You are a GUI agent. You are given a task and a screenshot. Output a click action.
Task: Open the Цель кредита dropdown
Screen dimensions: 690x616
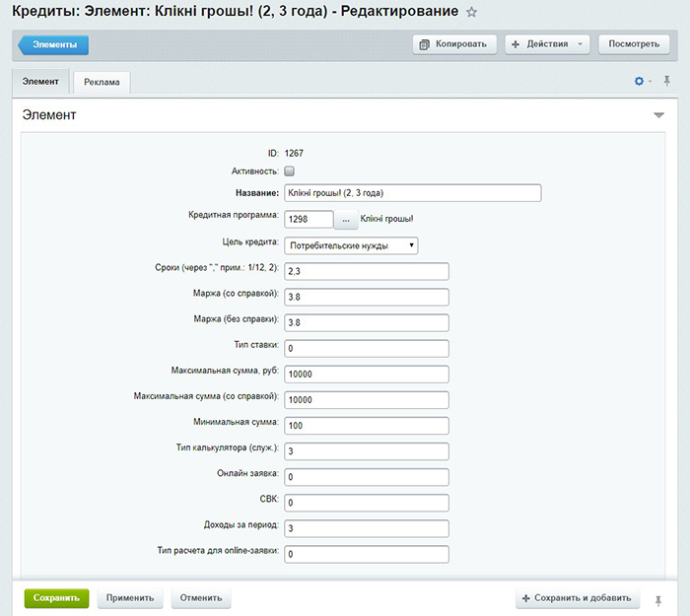tap(351, 245)
